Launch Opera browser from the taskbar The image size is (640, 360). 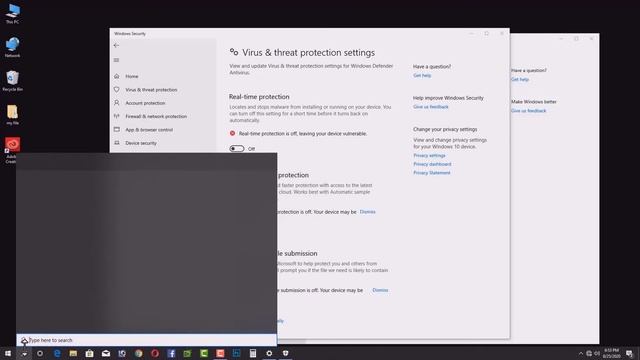point(155,353)
